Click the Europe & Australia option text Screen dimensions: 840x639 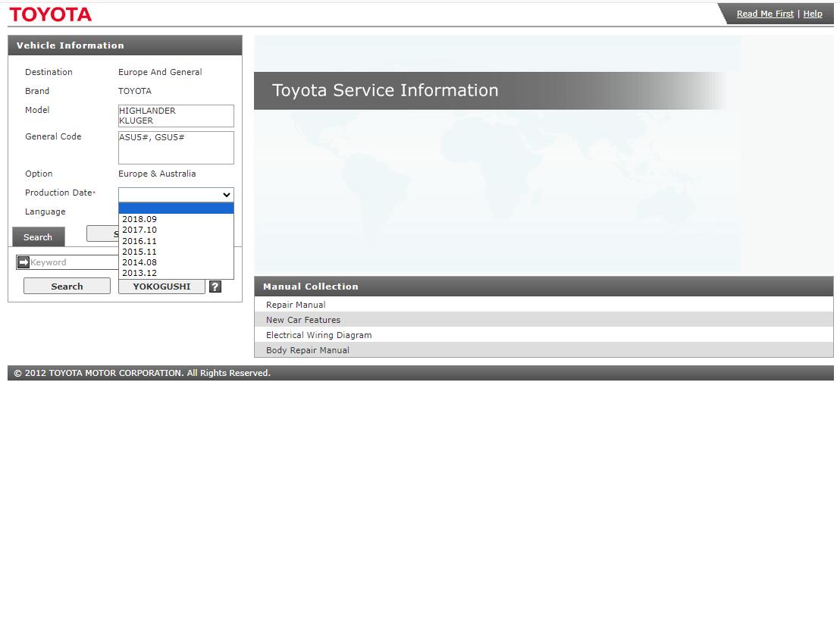(157, 174)
